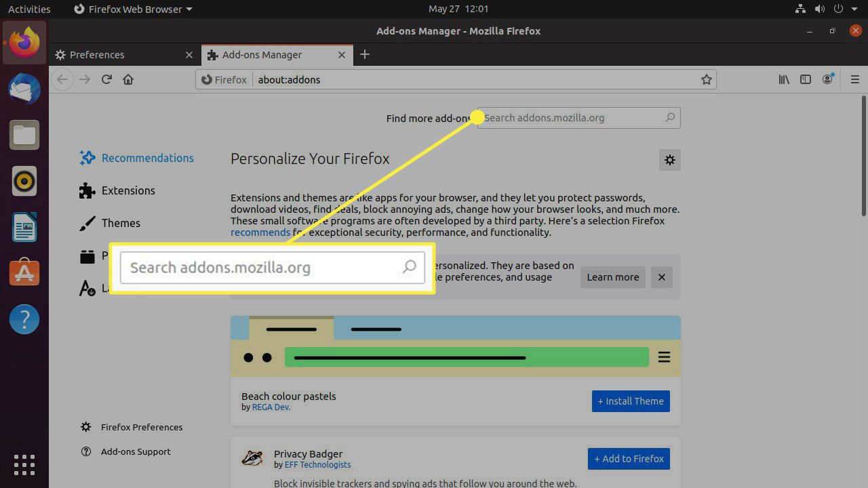
Task: Open the Firefox hamburger menu
Action: point(854,79)
